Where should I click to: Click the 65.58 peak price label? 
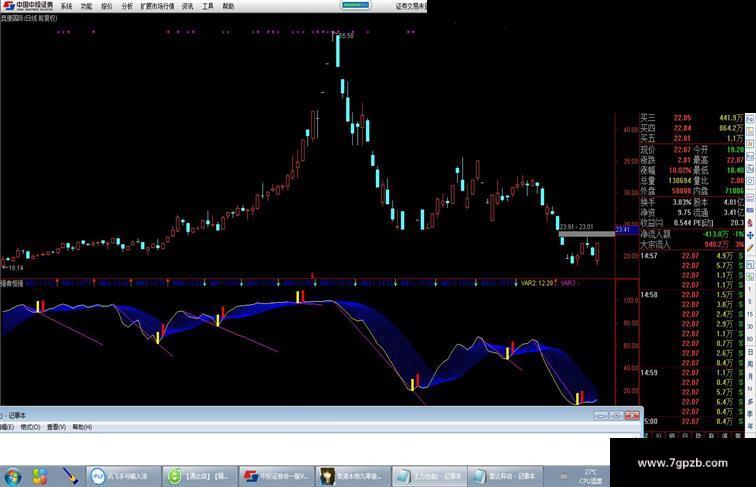pyautogui.click(x=345, y=36)
